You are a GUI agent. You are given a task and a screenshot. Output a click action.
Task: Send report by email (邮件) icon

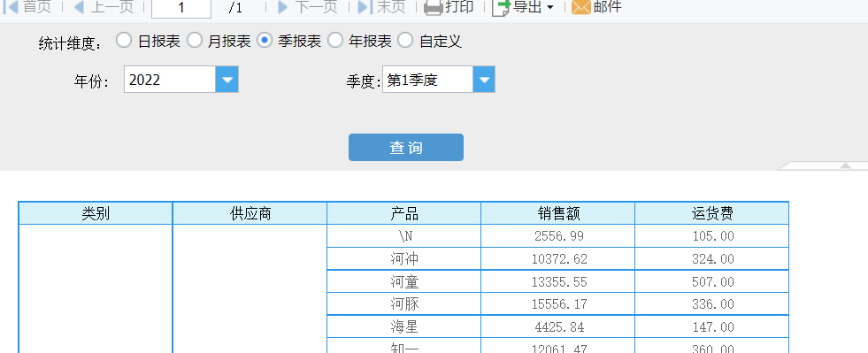(580, 7)
